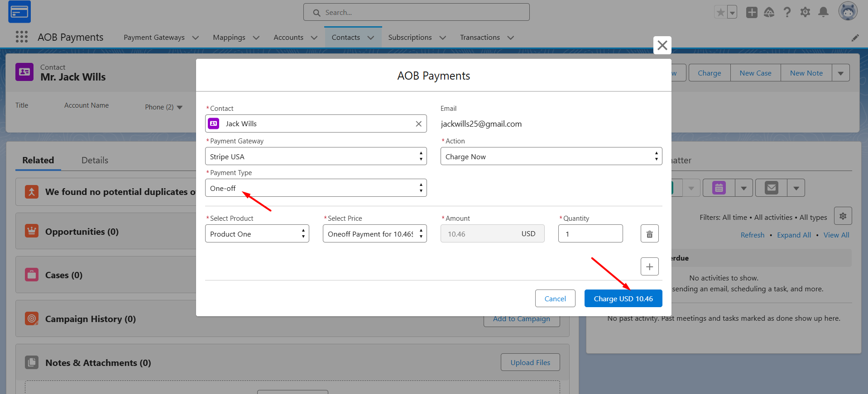
Task: Click the Expand All link
Action: (x=794, y=235)
